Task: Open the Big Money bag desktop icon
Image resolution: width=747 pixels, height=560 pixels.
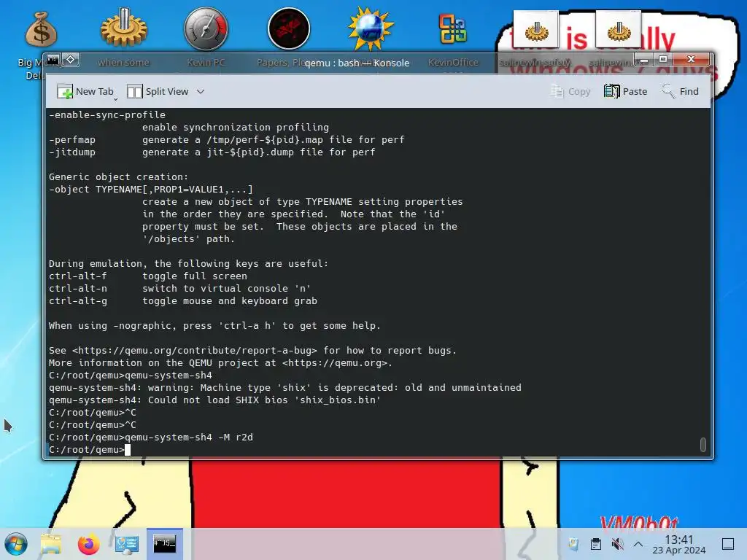Action: tap(41, 29)
